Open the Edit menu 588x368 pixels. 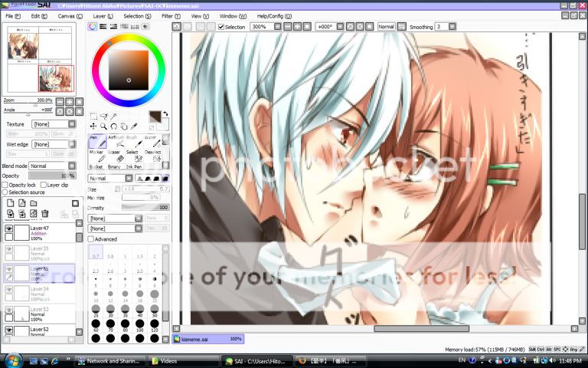pyautogui.click(x=39, y=16)
